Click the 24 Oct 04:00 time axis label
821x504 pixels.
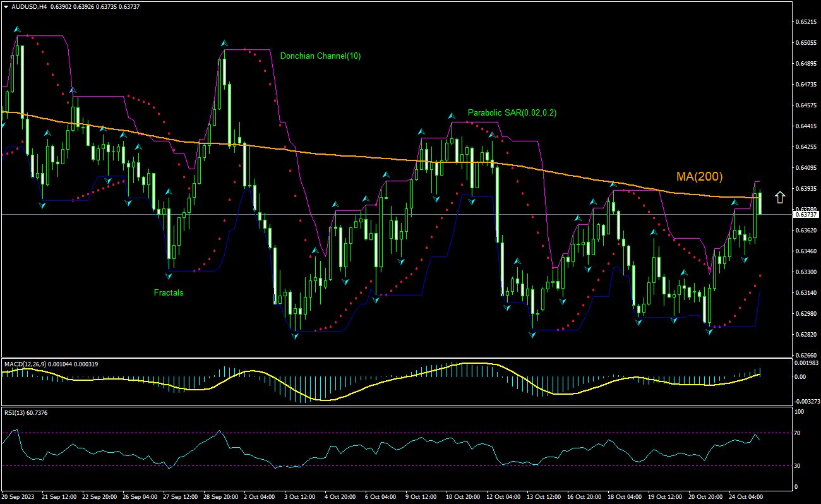point(746,497)
